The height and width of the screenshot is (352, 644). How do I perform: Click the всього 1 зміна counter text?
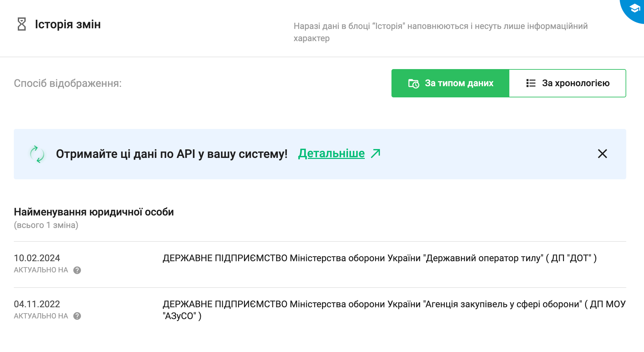[x=46, y=225]
